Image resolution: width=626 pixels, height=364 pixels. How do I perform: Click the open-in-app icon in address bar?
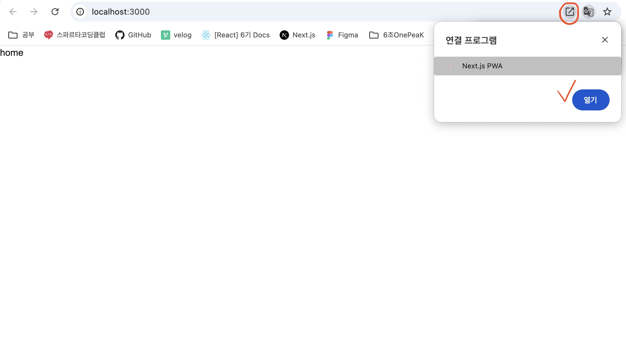pos(569,12)
